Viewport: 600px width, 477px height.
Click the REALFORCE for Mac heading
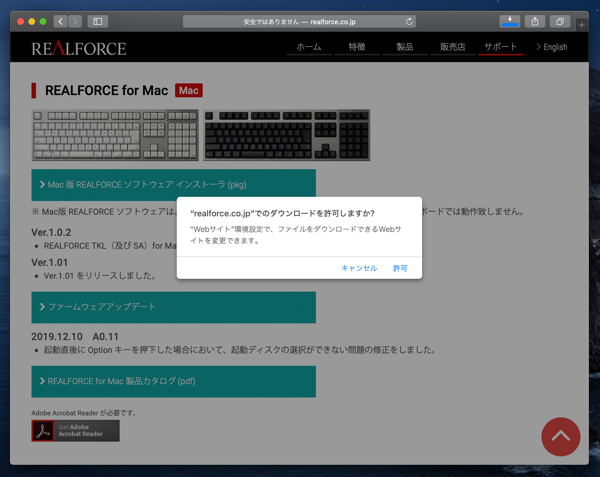point(106,91)
